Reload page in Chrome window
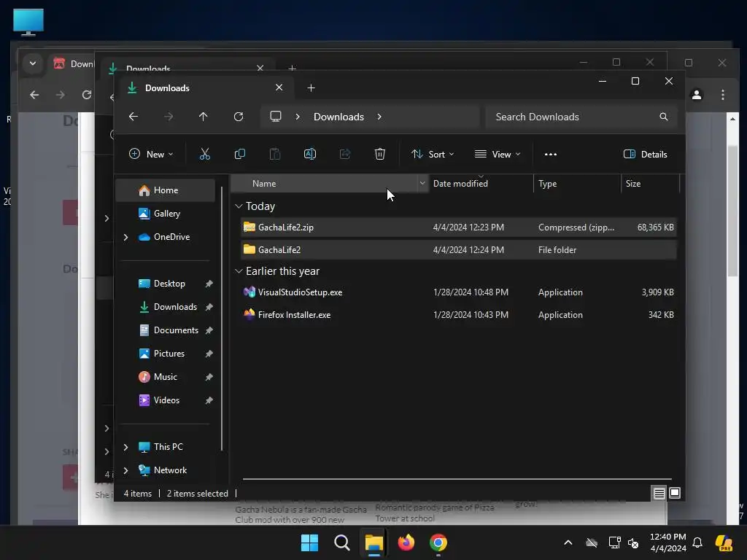The height and width of the screenshot is (560, 747). click(x=86, y=95)
